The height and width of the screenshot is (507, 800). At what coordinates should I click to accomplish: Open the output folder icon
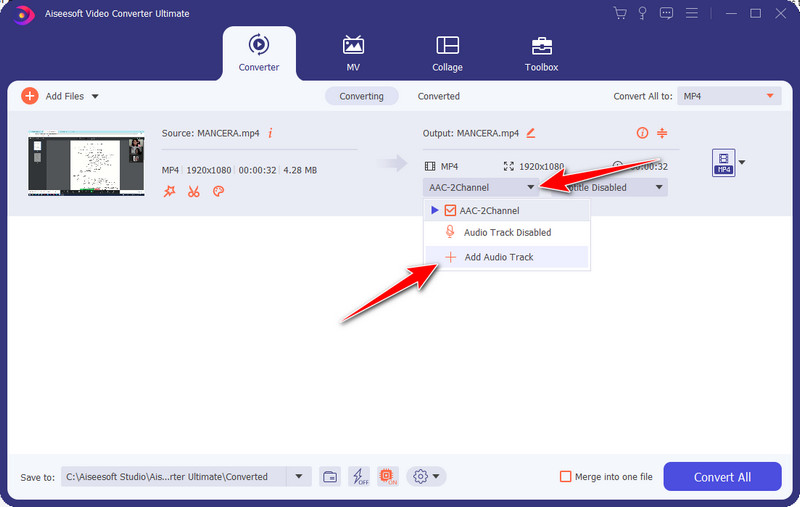pos(330,477)
